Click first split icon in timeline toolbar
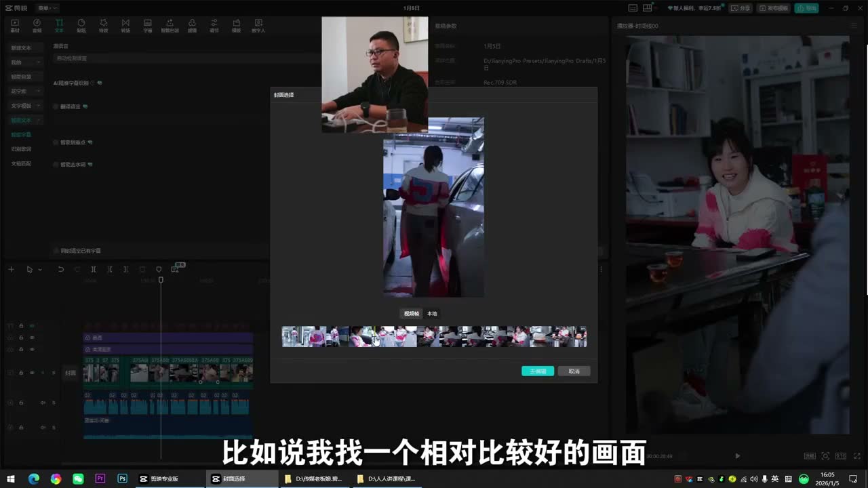The image size is (868, 488). click(94, 269)
